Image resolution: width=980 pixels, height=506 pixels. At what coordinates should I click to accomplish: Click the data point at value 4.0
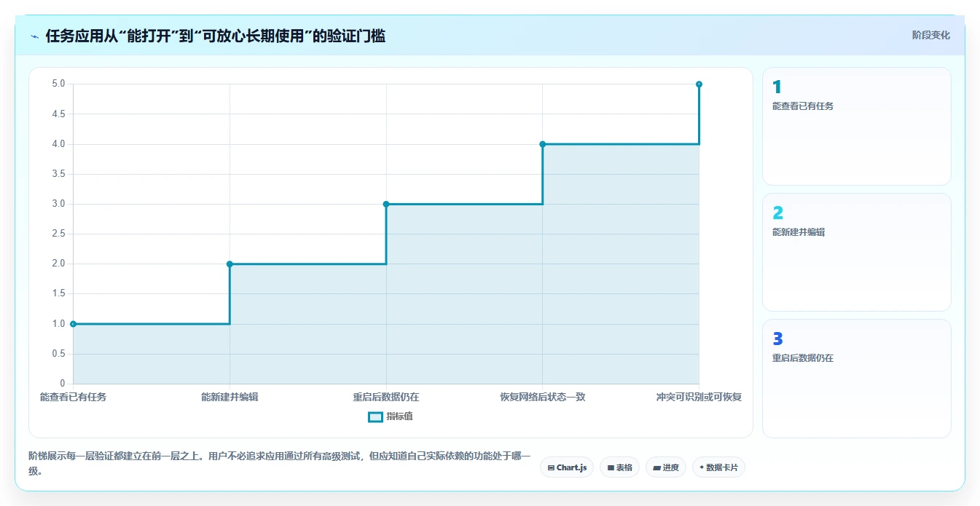[x=543, y=144]
